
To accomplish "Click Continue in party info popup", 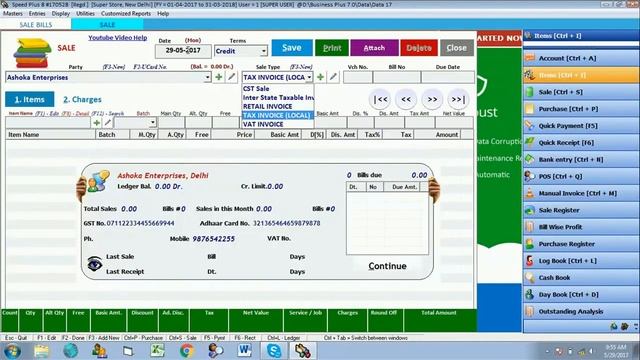I will click(387, 266).
